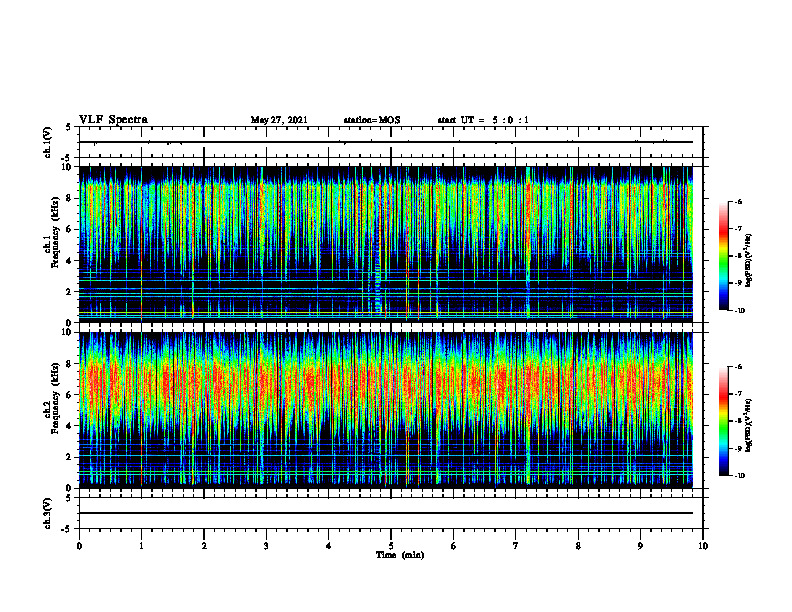Click time axis tick label '7'
The width and height of the screenshot is (792, 612).
coord(516,546)
